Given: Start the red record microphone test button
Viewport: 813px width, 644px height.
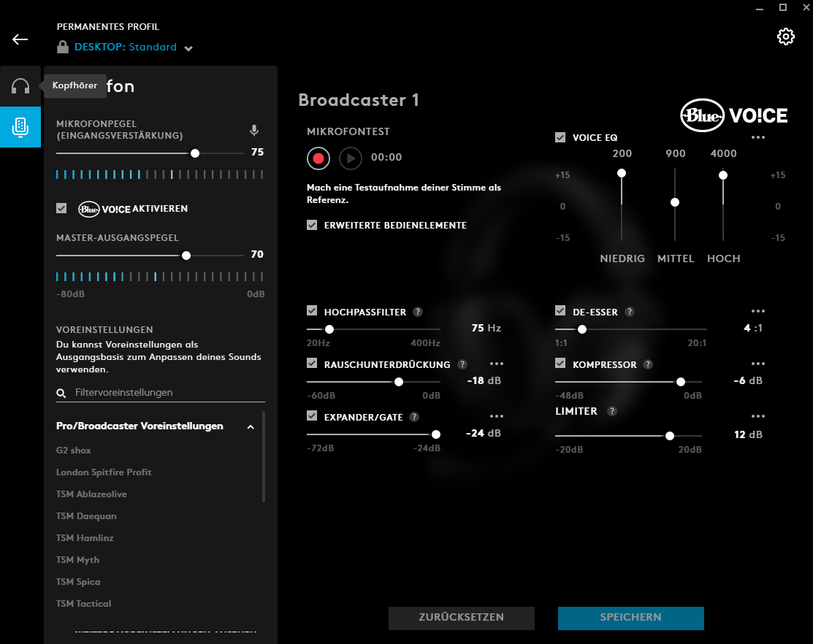Looking at the screenshot, I should (x=318, y=158).
